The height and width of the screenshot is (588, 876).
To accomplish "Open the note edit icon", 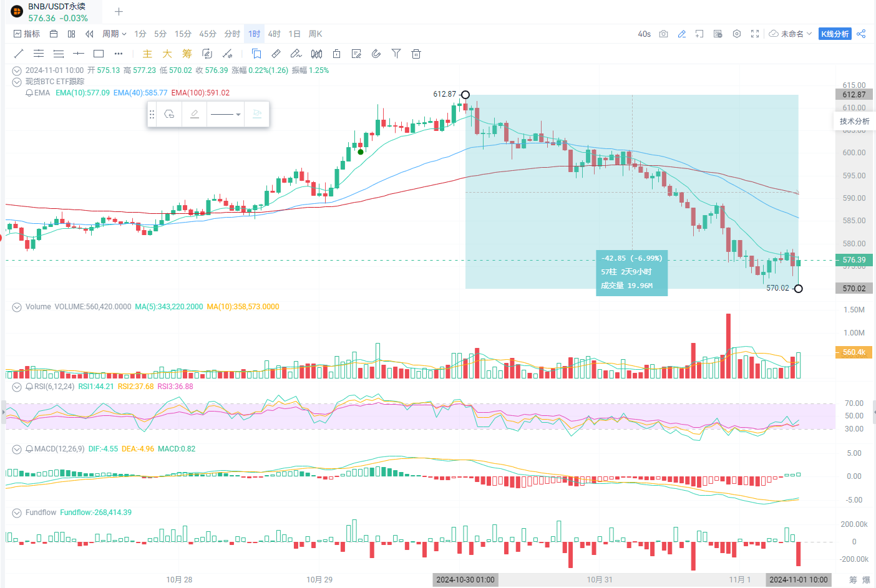I will [356, 54].
